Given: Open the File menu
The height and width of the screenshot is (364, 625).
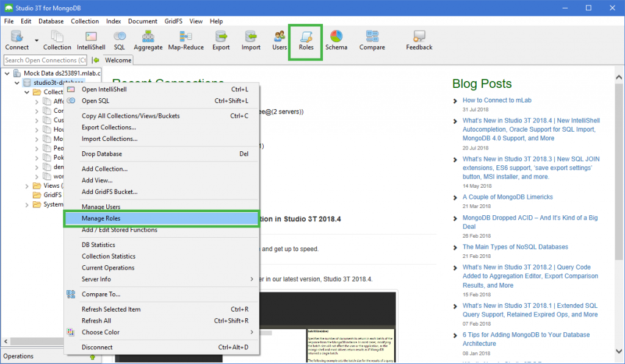Looking at the screenshot, I should [9, 21].
